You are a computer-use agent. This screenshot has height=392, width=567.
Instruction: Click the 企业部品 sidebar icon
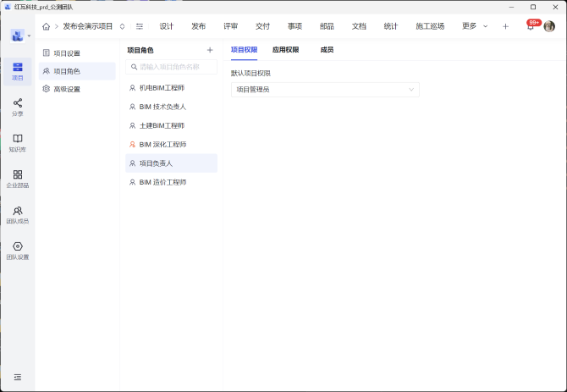click(x=18, y=178)
